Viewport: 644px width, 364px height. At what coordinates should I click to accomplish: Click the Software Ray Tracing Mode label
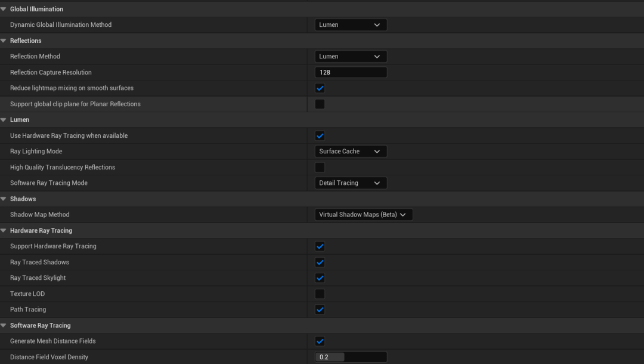49,183
